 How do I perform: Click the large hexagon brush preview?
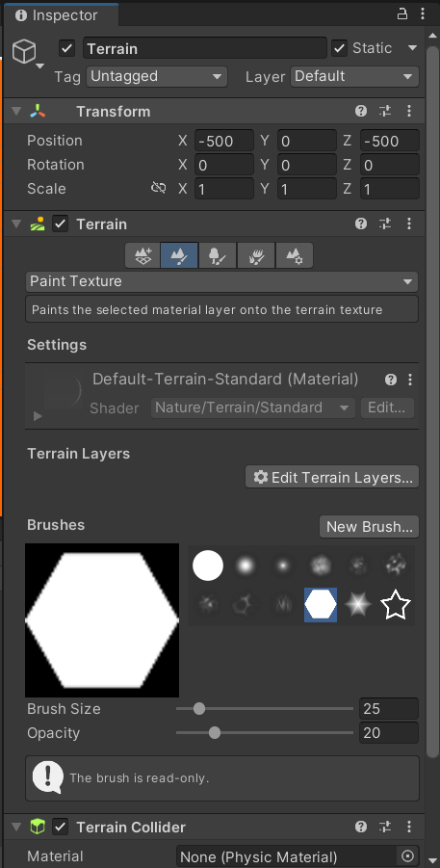point(102,620)
